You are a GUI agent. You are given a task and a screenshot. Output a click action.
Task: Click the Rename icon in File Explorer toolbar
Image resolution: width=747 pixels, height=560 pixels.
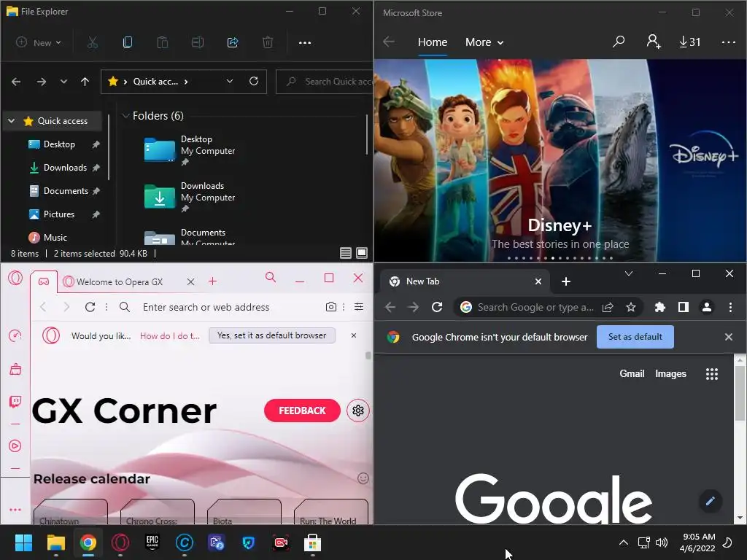[x=197, y=42]
